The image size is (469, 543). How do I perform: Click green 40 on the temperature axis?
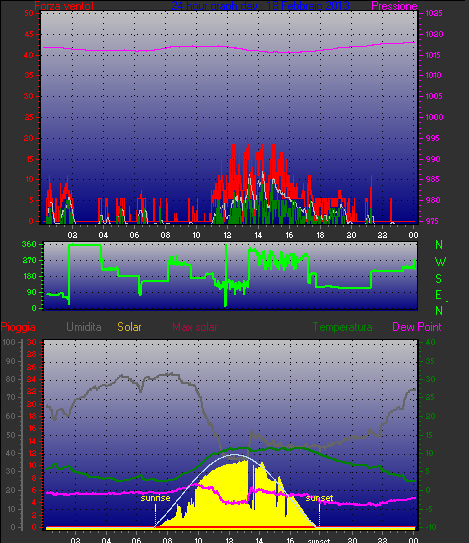pyautogui.click(x=430, y=342)
